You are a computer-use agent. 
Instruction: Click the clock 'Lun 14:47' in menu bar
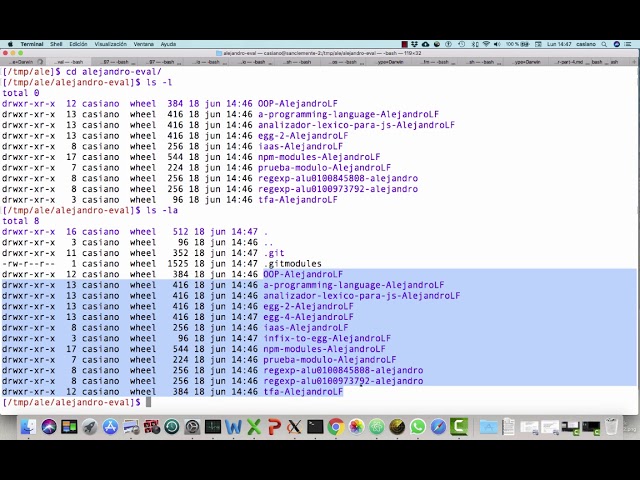pyautogui.click(x=559, y=44)
